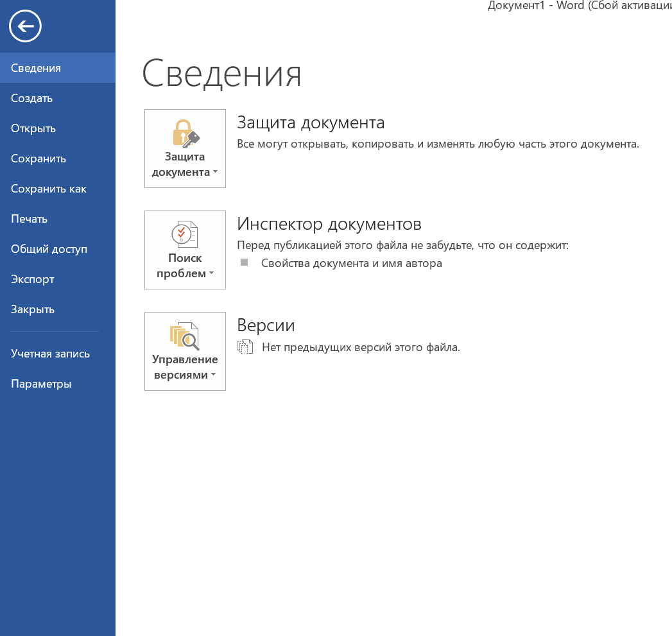Image resolution: width=672 pixels, height=636 pixels.
Task: Choose Закрыть to close the document
Action: click(57, 309)
